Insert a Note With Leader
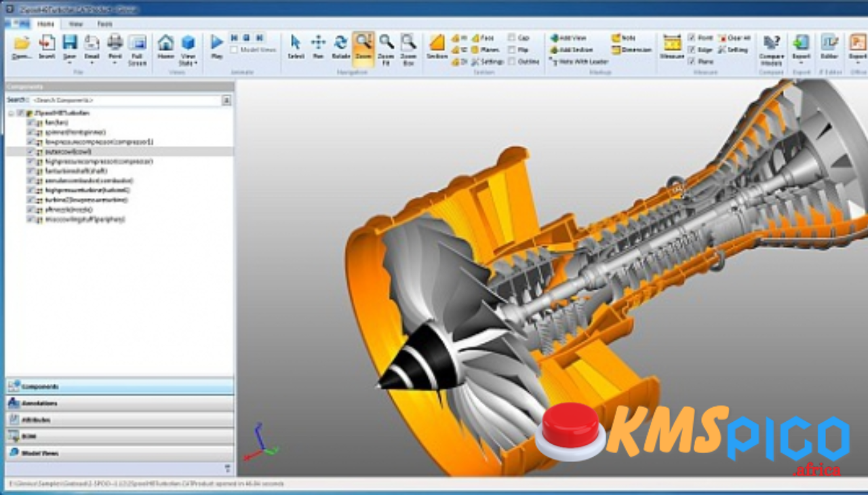This screenshot has height=495, width=868. tap(579, 62)
